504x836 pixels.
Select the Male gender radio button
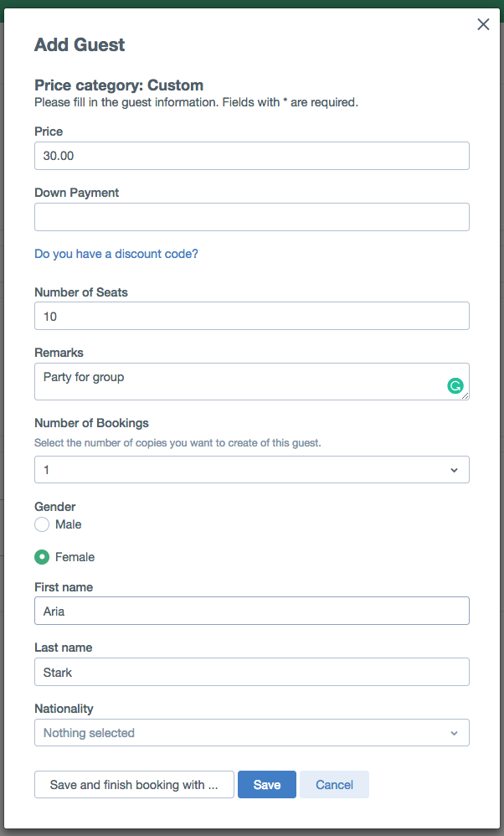click(42, 524)
